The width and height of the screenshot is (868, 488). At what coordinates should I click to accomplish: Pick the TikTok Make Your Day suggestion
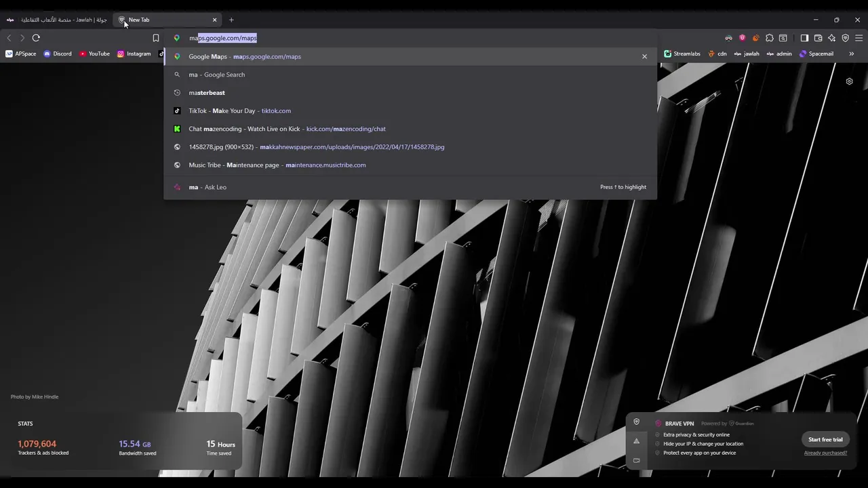tap(410, 110)
